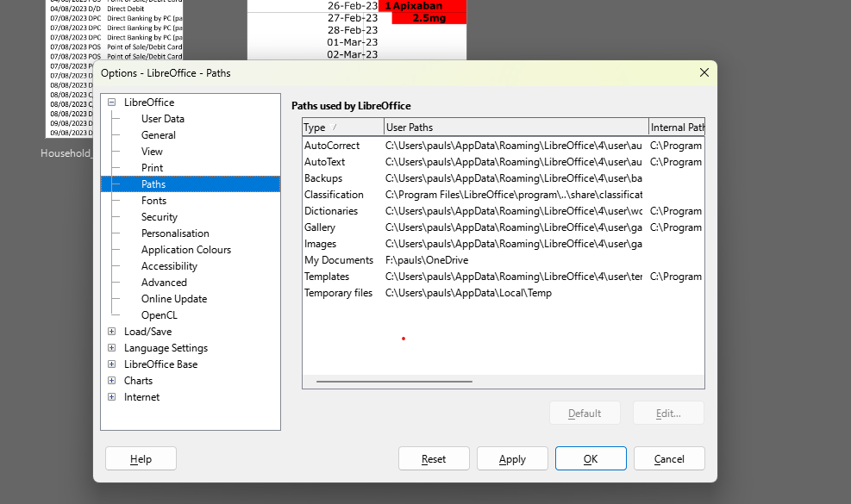Click the horizontal scrollbar of paths list
This screenshot has width=851, height=504.
click(x=394, y=382)
